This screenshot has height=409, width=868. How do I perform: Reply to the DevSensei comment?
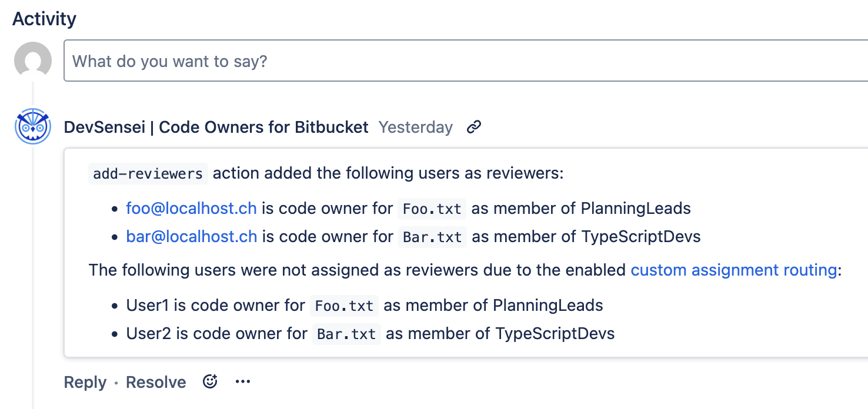coord(85,383)
